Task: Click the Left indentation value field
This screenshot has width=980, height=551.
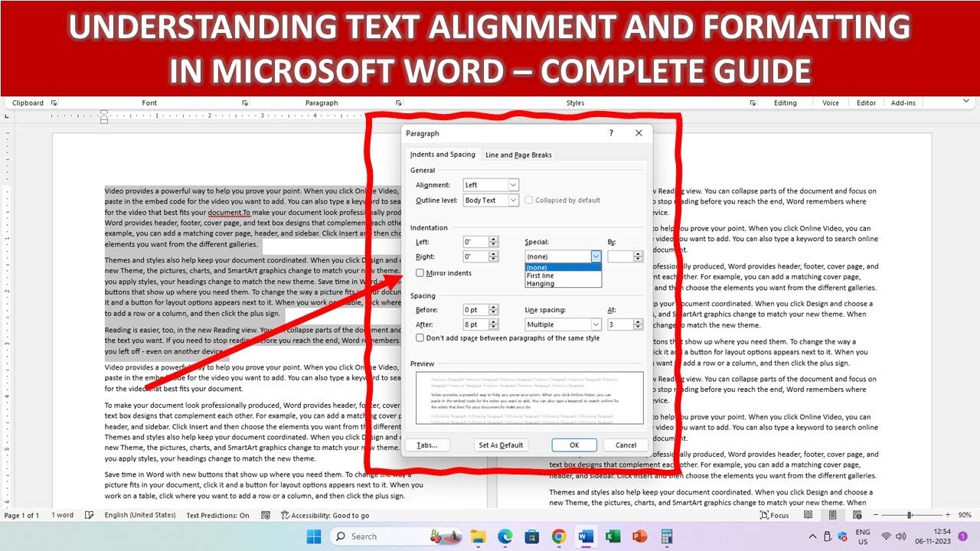Action: point(475,242)
